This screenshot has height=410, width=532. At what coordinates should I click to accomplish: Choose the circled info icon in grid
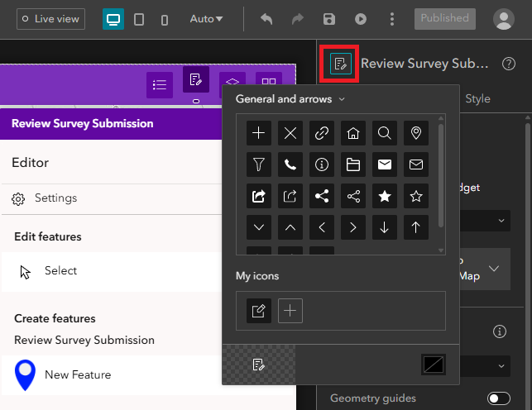[x=322, y=164]
